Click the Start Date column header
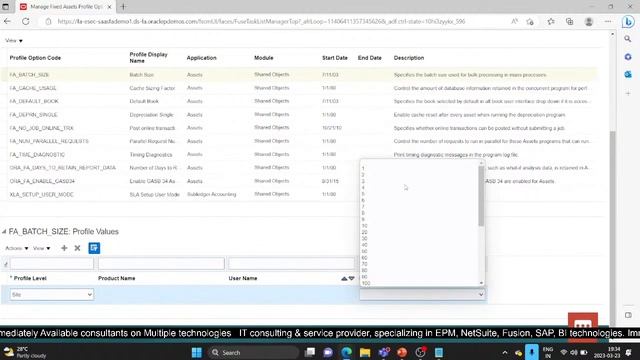Viewport: 640px width, 360px height. (x=335, y=58)
